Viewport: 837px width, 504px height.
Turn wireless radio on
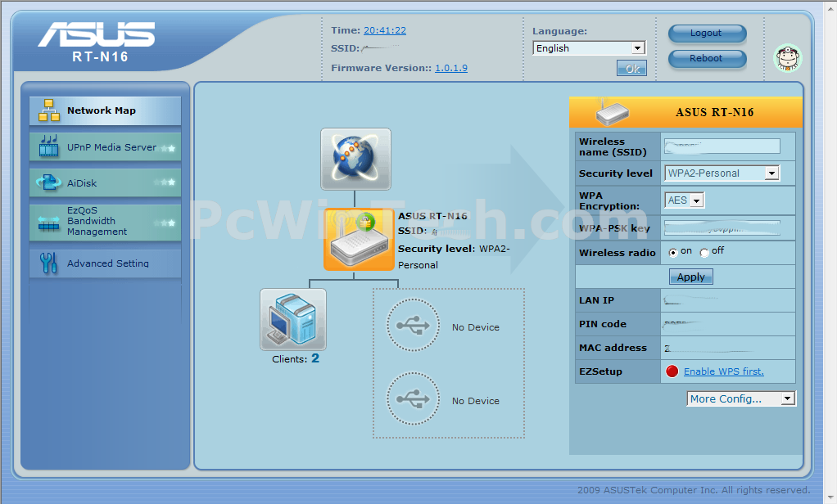point(673,252)
